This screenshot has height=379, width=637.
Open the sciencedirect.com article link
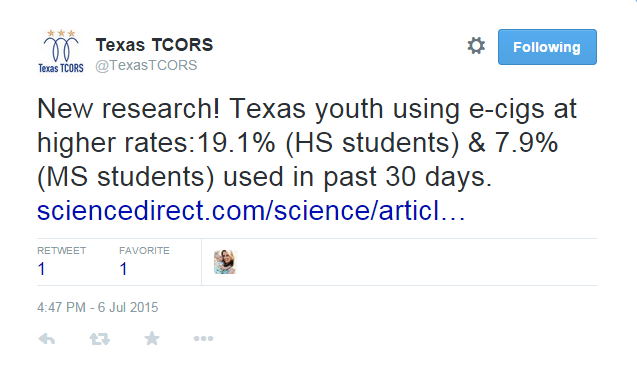[251, 211]
